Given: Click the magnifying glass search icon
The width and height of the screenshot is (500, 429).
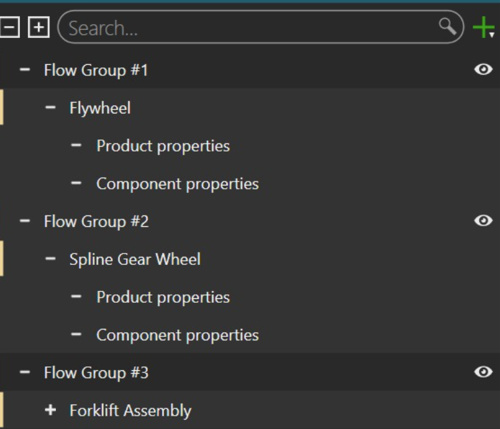Looking at the screenshot, I should (x=447, y=27).
